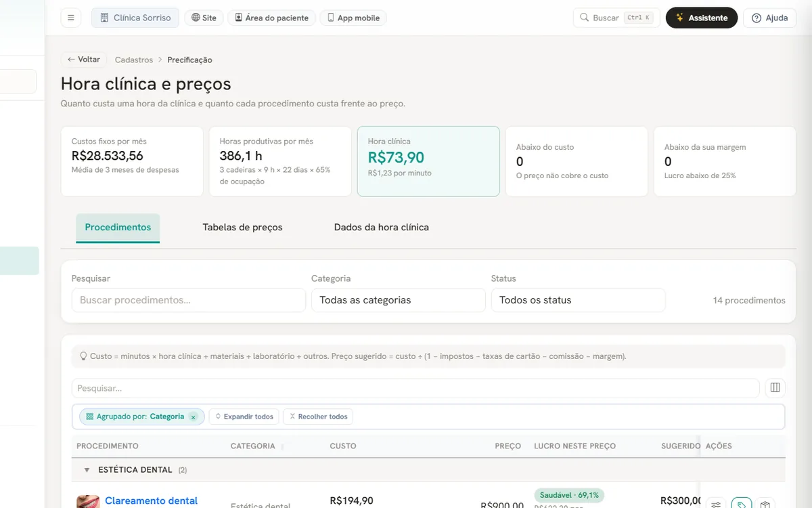Click the R$73,90 hora clínica value
812x508 pixels.
coord(396,157)
